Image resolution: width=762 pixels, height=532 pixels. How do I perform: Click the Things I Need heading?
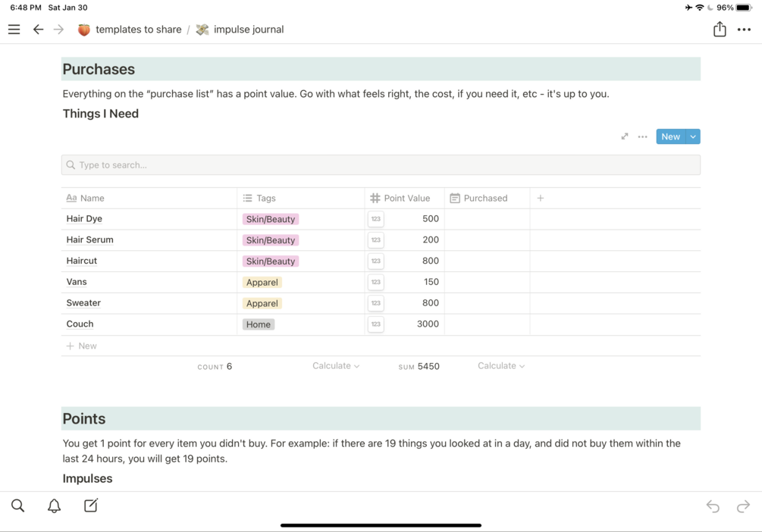click(101, 114)
